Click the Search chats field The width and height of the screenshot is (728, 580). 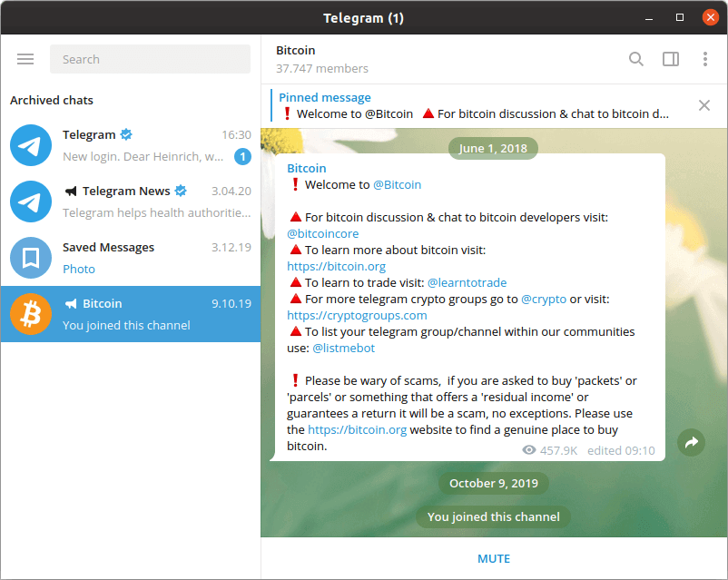(150, 59)
